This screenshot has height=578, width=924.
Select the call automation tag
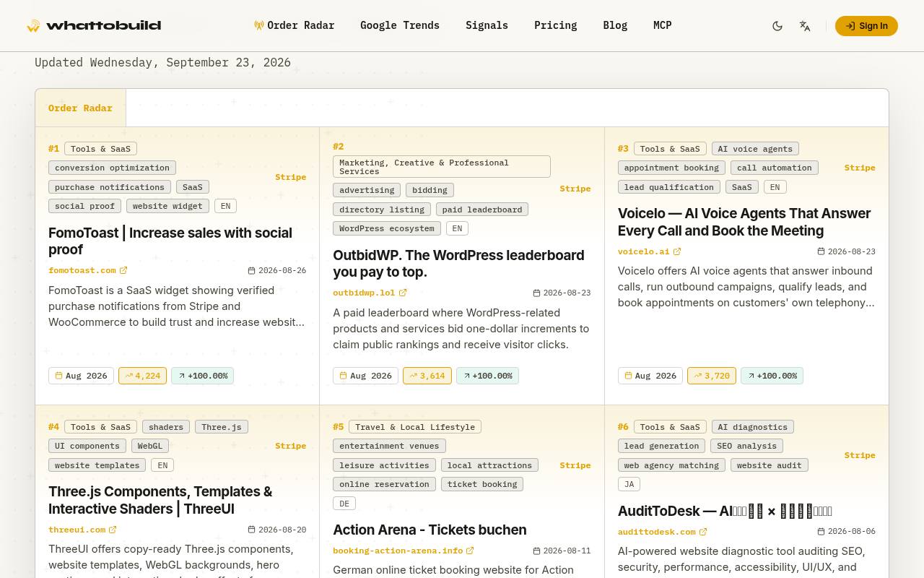(x=774, y=168)
